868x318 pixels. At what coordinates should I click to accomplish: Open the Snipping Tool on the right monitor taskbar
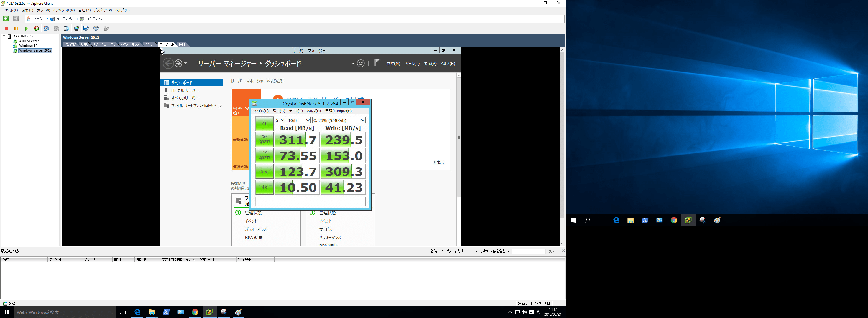(x=703, y=221)
